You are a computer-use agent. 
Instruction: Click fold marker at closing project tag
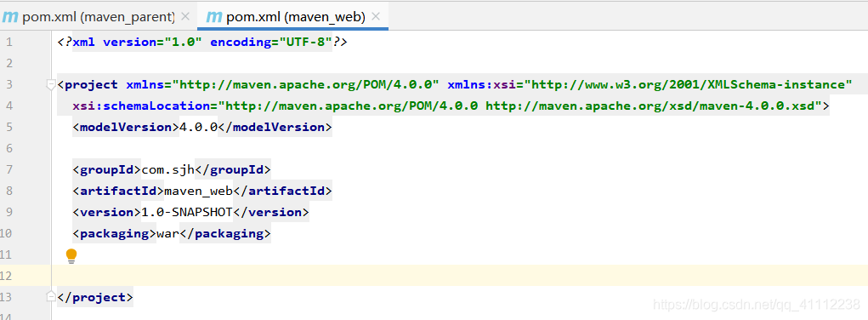click(51, 297)
